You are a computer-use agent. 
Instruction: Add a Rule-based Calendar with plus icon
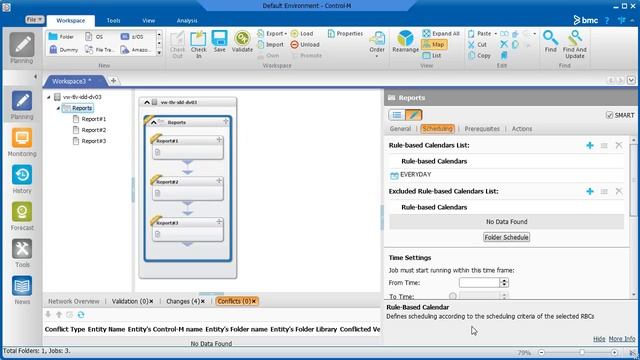pos(590,145)
